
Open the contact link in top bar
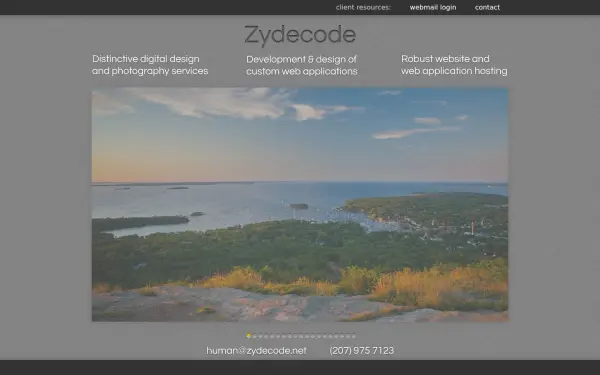point(487,7)
